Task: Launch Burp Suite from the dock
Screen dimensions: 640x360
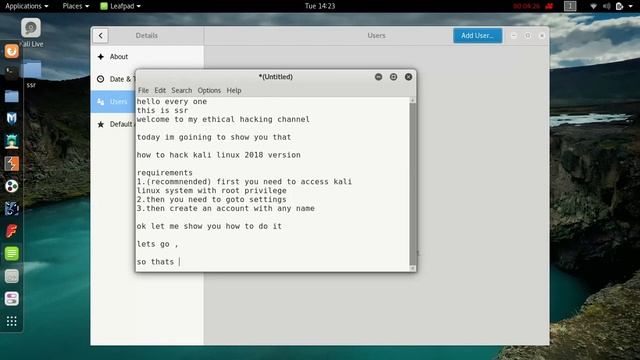Action: (x=11, y=164)
